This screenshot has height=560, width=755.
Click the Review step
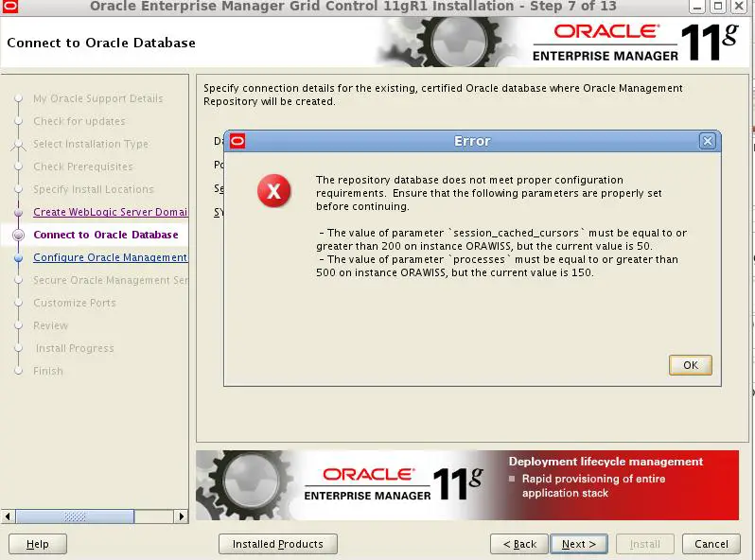50,325
